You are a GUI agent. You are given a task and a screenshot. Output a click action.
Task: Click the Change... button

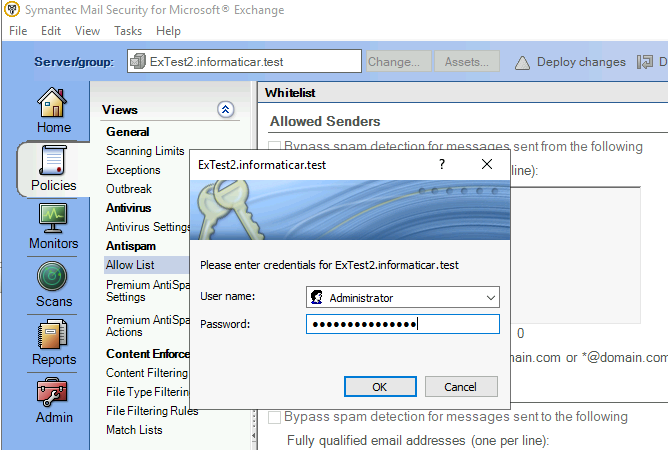point(398,61)
